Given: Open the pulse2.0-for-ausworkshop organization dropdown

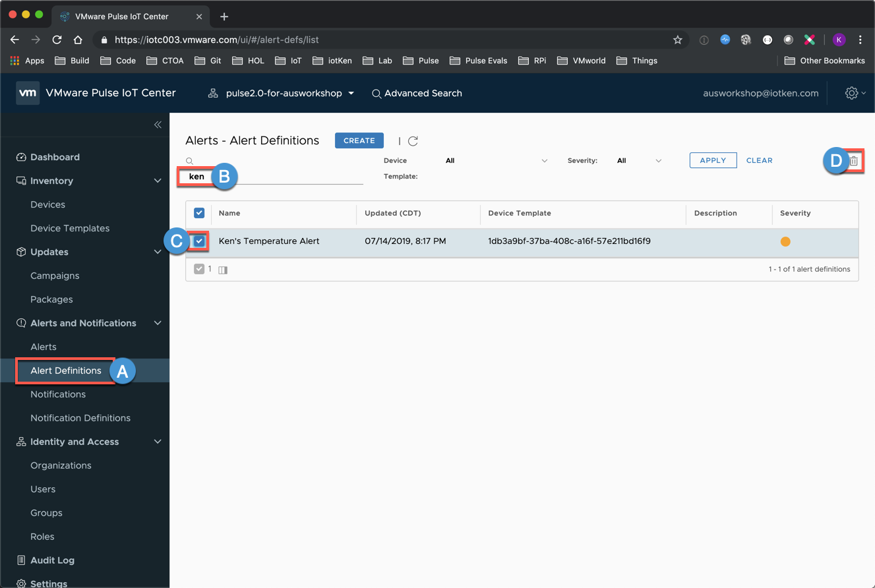Looking at the screenshot, I should 284,94.
